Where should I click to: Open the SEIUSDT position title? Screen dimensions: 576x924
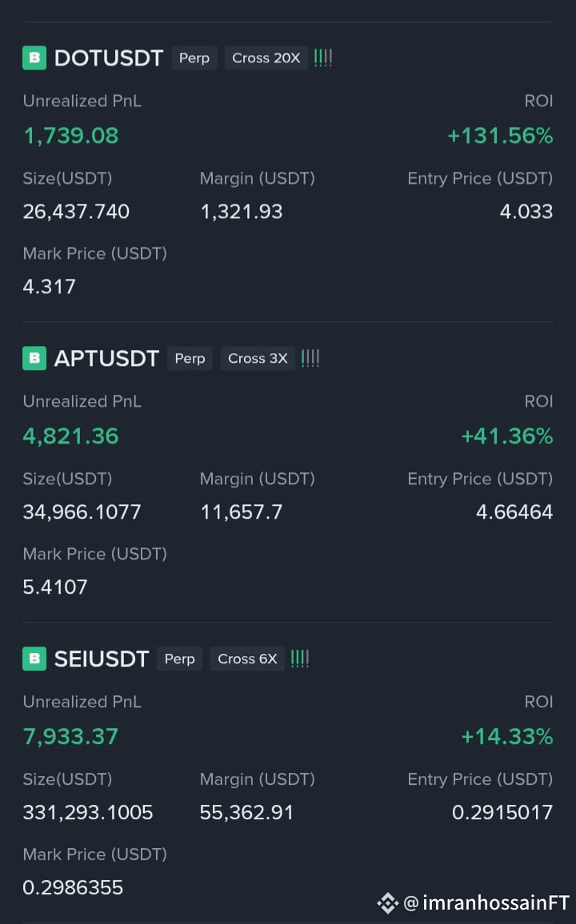(x=102, y=659)
